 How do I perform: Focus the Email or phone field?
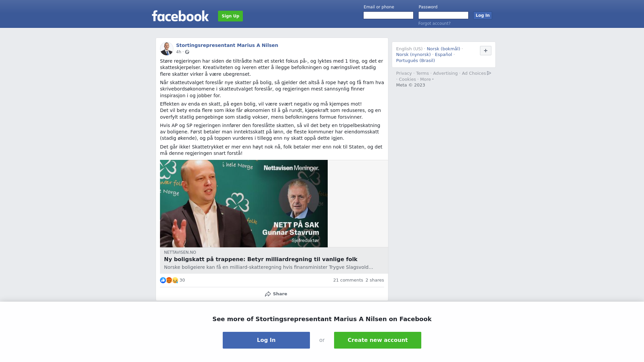[388, 15]
